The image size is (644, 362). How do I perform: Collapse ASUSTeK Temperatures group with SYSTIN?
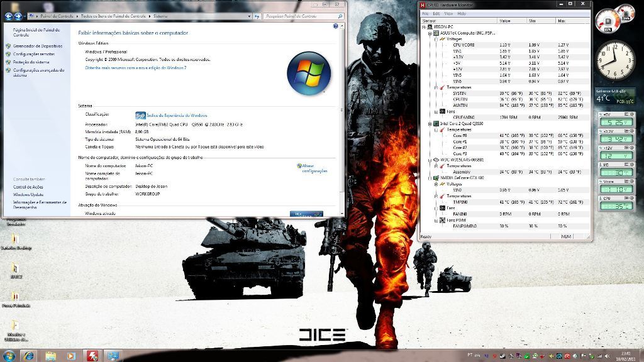pyautogui.click(x=436, y=87)
